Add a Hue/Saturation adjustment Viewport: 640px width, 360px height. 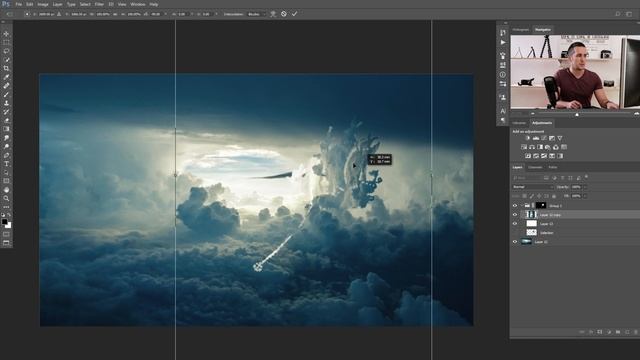[x=524, y=147]
